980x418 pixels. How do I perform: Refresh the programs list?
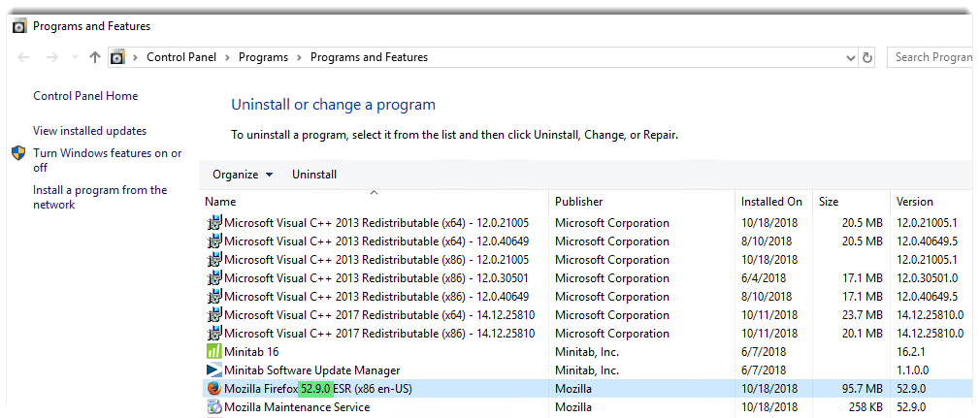tap(867, 57)
